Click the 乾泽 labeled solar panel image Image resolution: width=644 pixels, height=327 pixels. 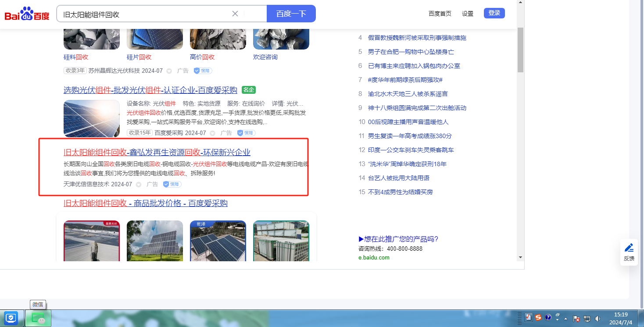pyautogui.click(x=218, y=241)
